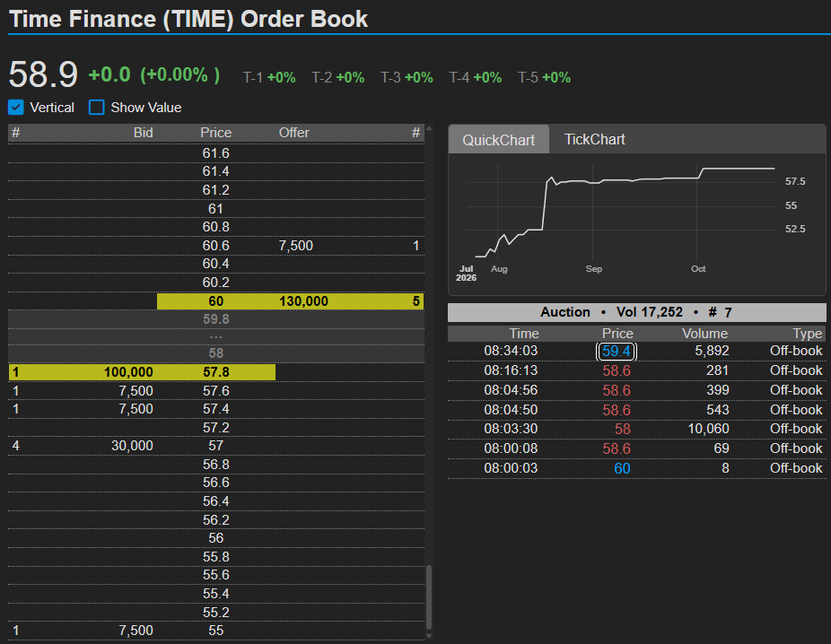The height and width of the screenshot is (644, 831).
Task: Click the T-3 +0% change indicator
Action: pyautogui.click(x=407, y=77)
